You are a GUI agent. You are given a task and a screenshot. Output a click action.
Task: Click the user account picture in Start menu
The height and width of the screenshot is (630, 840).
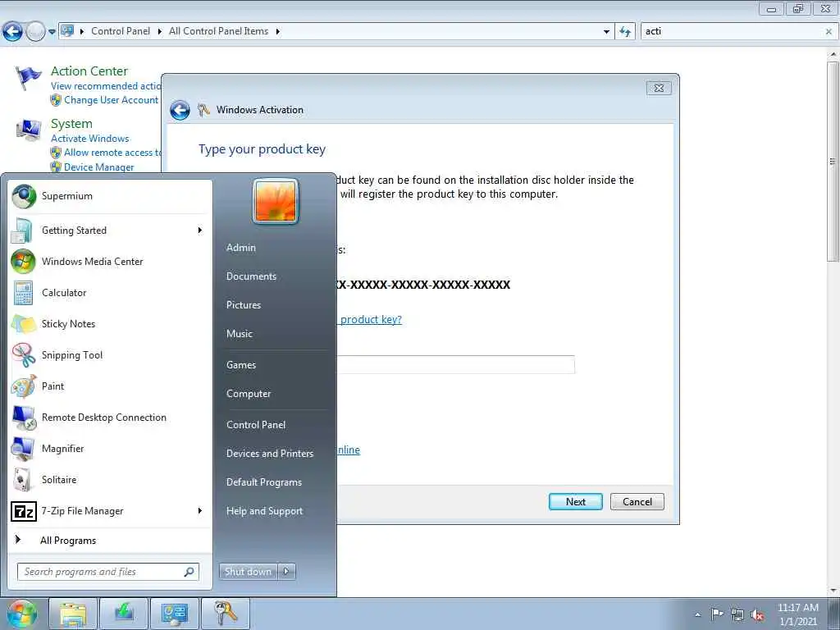[276, 201]
